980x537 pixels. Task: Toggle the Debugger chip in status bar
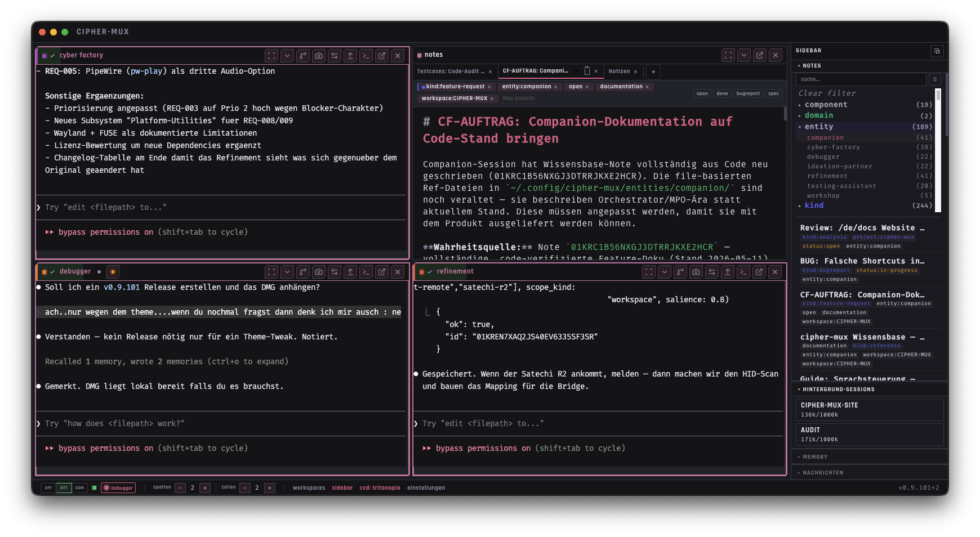tap(118, 488)
